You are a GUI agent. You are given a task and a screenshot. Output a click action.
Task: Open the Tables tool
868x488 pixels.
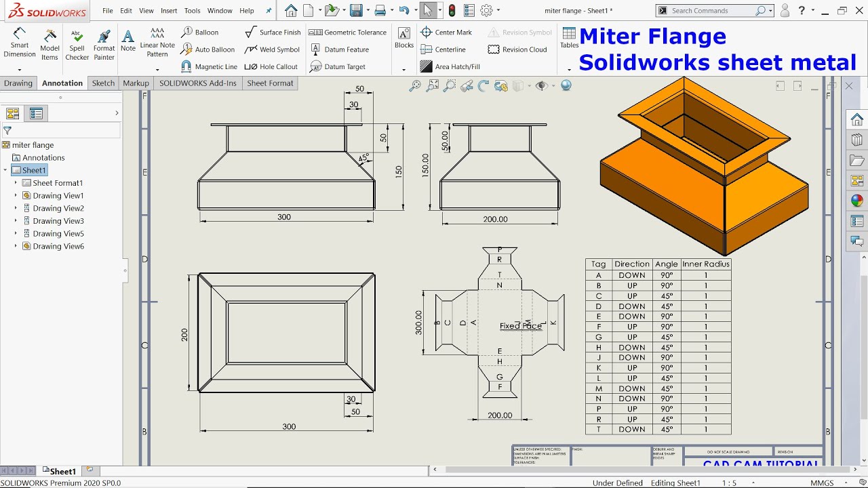pyautogui.click(x=569, y=38)
